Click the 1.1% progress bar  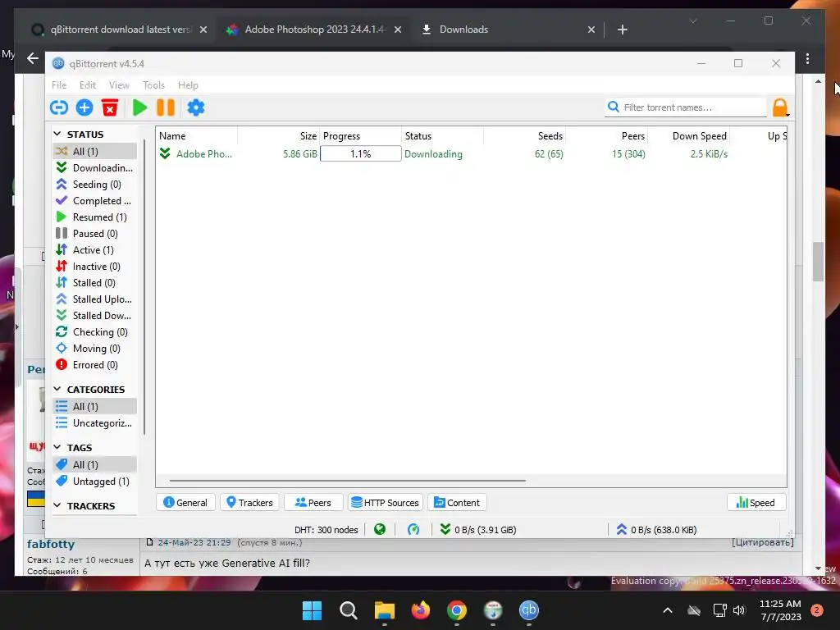(x=361, y=153)
